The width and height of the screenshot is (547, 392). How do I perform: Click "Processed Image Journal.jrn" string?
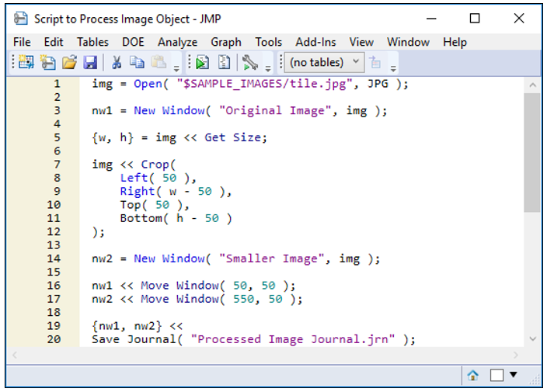[x=293, y=340]
